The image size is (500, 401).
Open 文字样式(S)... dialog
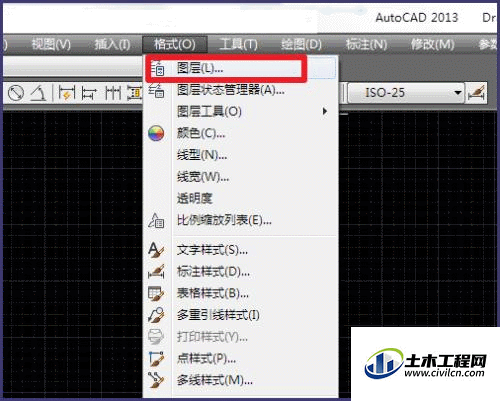(240, 250)
